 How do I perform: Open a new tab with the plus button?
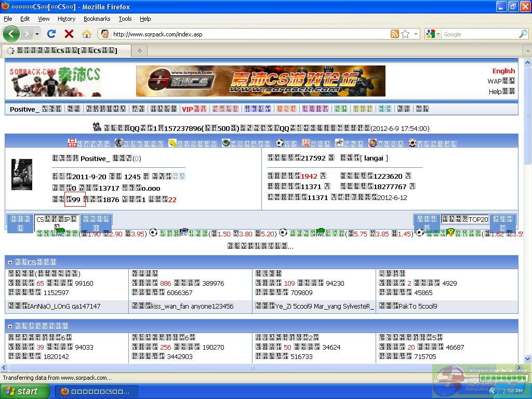point(139,50)
